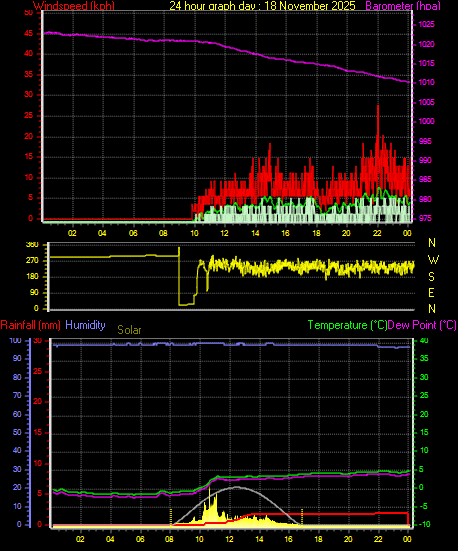Click the 80 humidity axis value
Viewport: 458px width, 551px height.
[x=17, y=377]
